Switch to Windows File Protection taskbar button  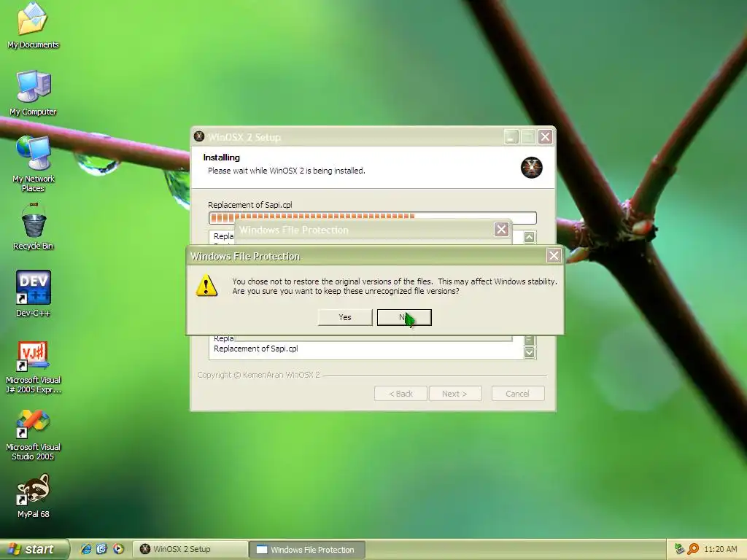307,550
